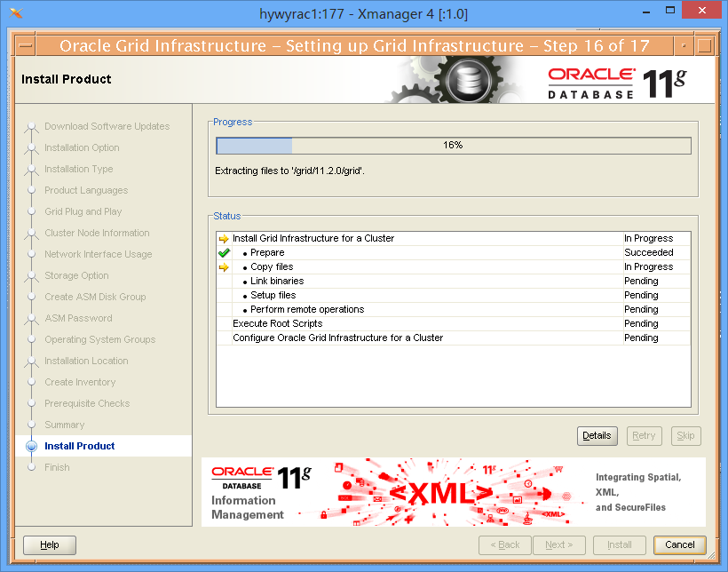728x572 pixels.
Task: Select Prerequisite Checks step
Action: 87,404
